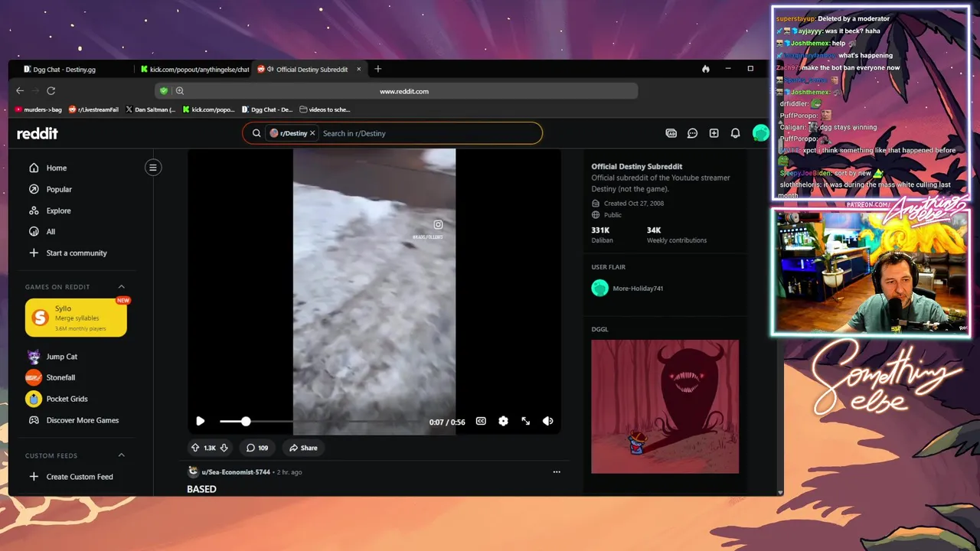Open the Reddit logo home link
The height and width of the screenshot is (551, 980).
pos(38,133)
